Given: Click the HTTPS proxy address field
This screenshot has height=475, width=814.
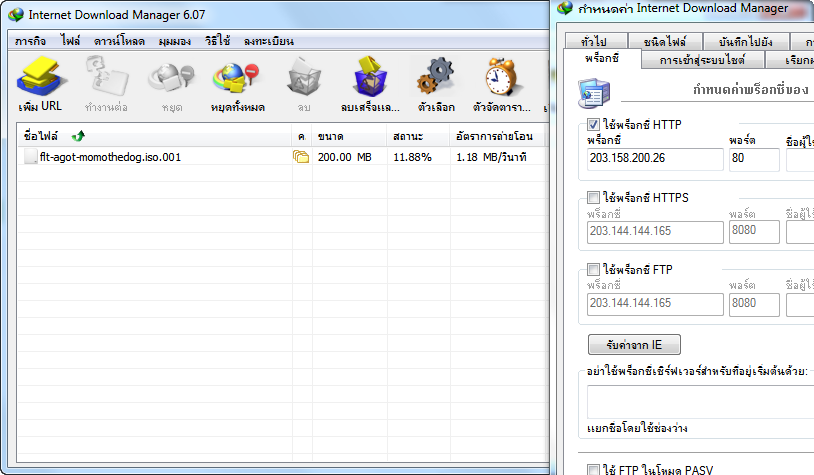Looking at the screenshot, I should click(655, 232).
